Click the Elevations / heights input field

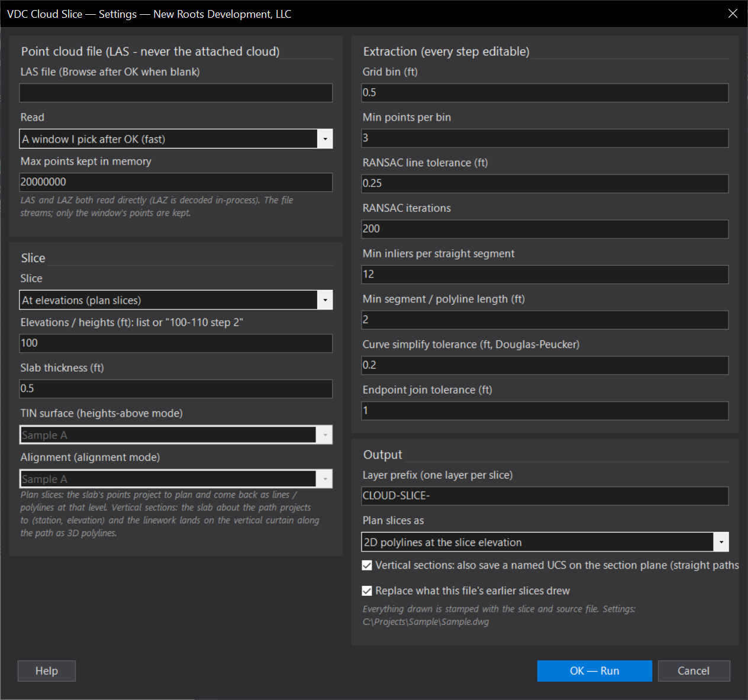pos(176,343)
